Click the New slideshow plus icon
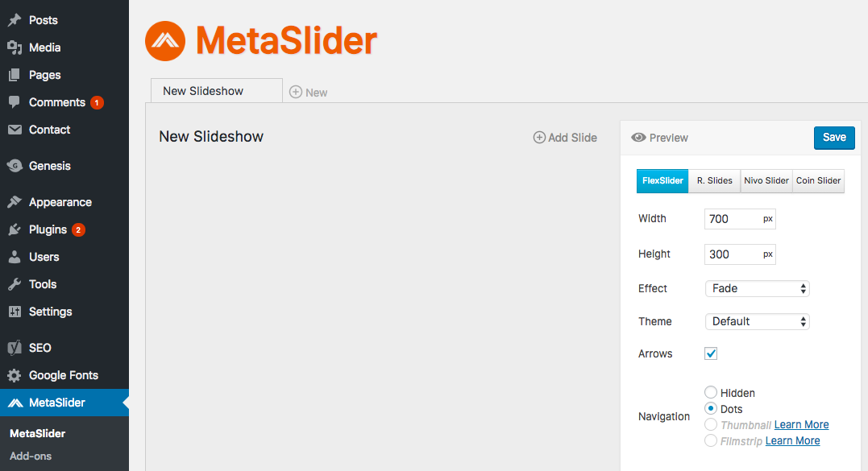The height and width of the screenshot is (471, 868). (296, 92)
